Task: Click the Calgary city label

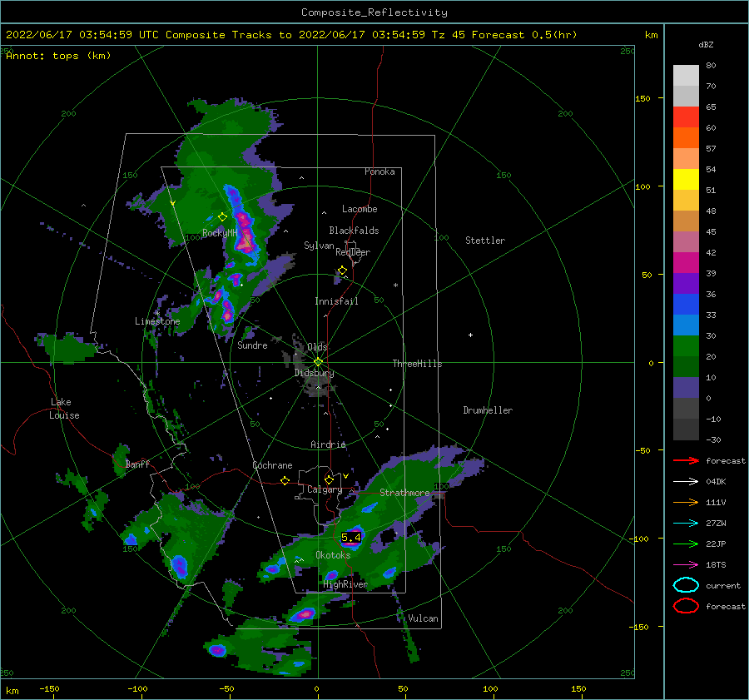Action: coord(325,489)
